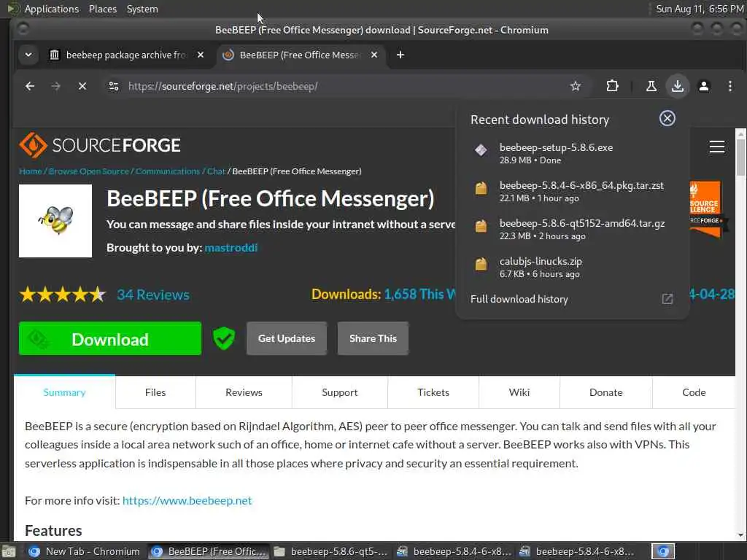Select the BeeBEEP (Free Office Messenger) browser tab

(x=300, y=55)
